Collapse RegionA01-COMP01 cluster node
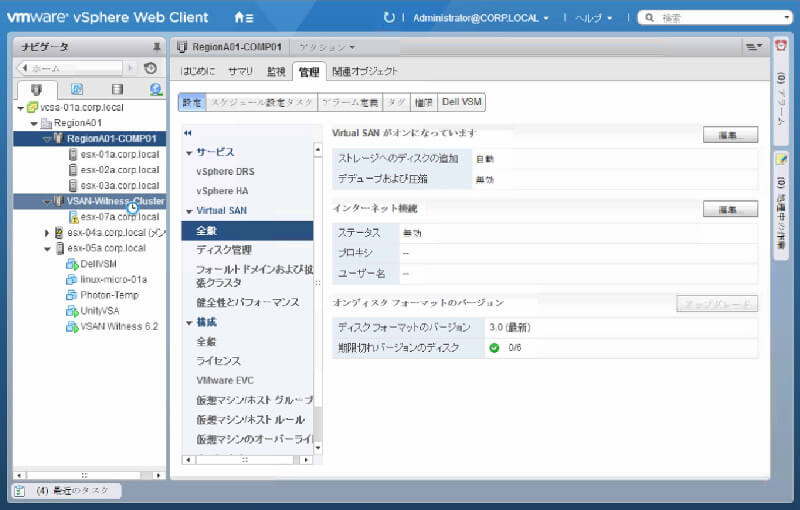Viewport: 800px width, 510px height. [47, 139]
